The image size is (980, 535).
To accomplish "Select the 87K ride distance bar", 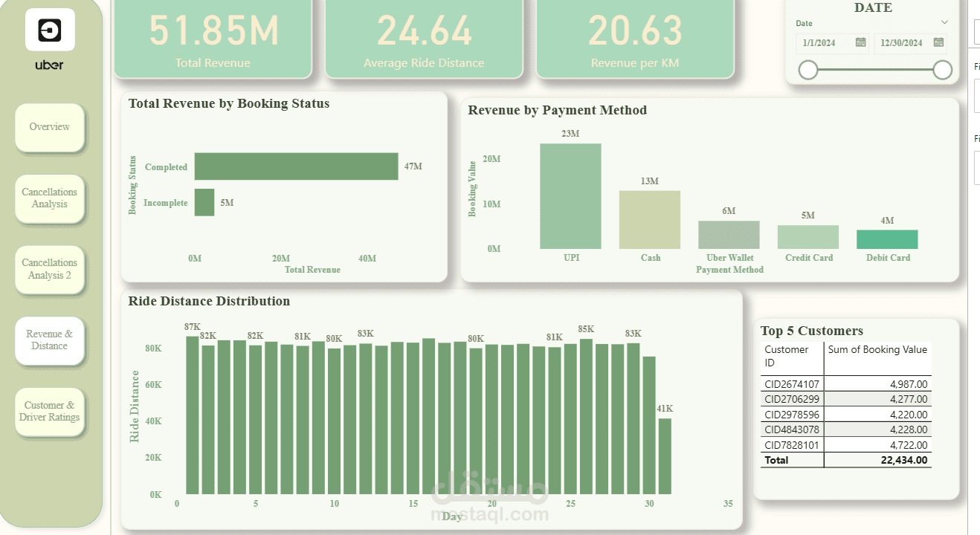I will pyautogui.click(x=193, y=415).
